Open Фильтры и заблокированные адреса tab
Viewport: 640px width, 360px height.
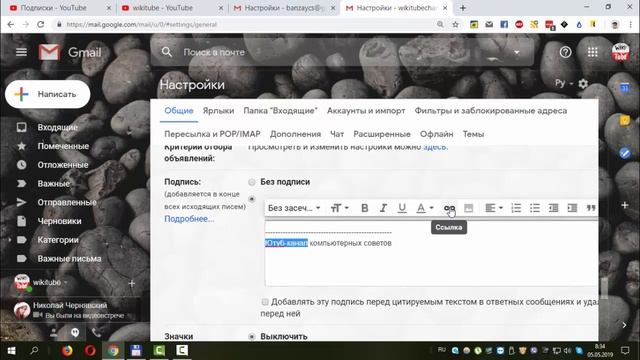click(x=491, y=111)
